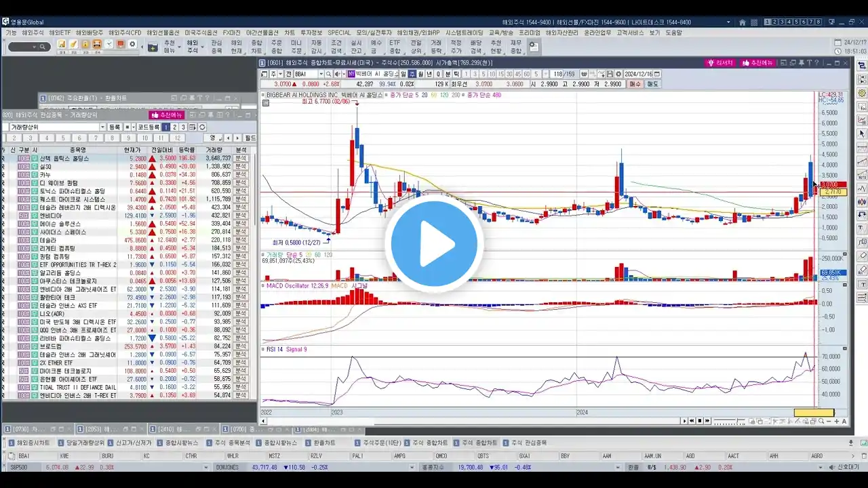
Task: Click the save disk icon in the chart toolbar
Action: click(x=609, y=74)
